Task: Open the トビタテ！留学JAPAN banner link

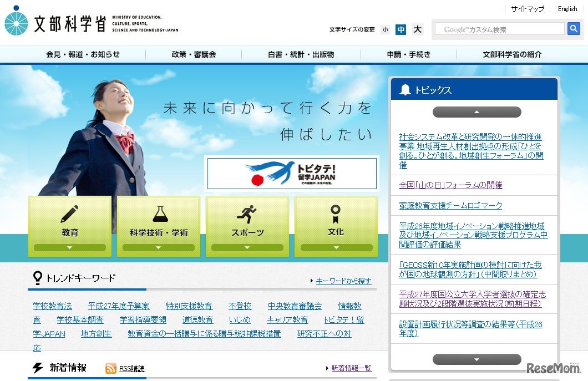Action: pos(292,173)
